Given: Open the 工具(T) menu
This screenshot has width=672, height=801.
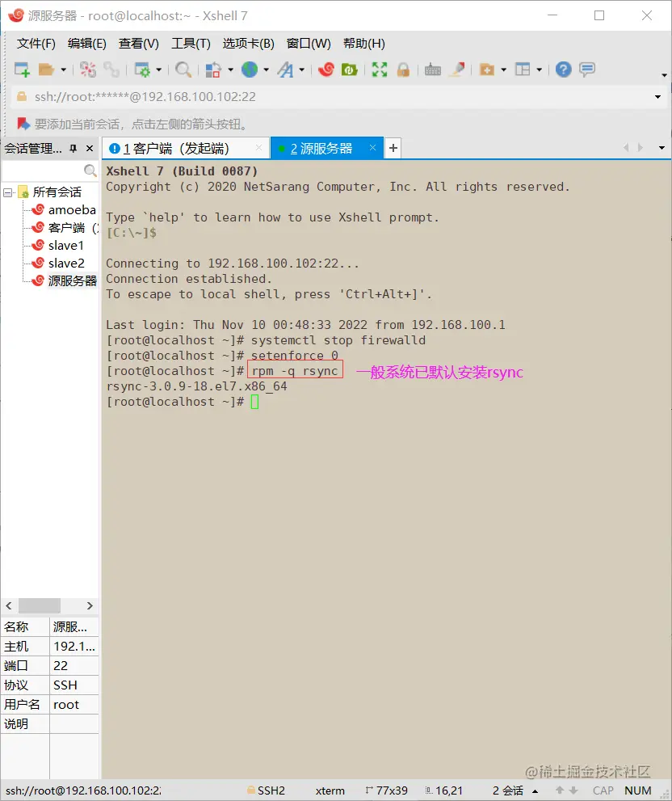Looking at the screenshot, I should pos(191,44).
